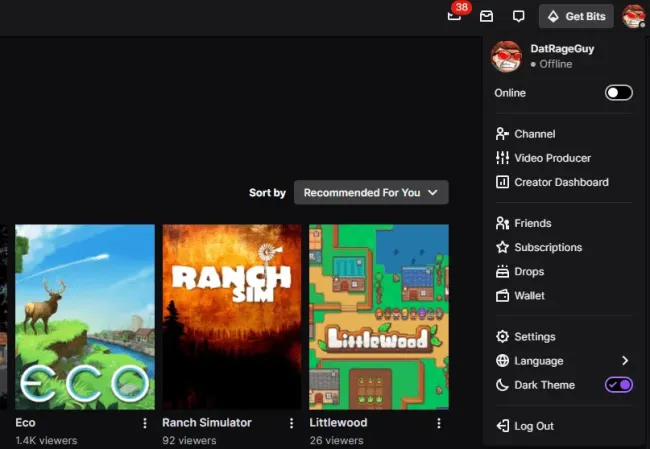Image resolution: width=650 pixels, height=449 pixels.
Task: Open Littlewood's three-dot options
Action: pyautogui.click(x=439, y=423)
